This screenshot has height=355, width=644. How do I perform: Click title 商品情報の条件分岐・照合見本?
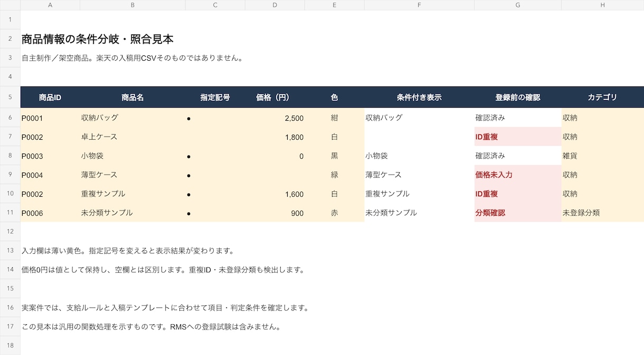(98, 39)
